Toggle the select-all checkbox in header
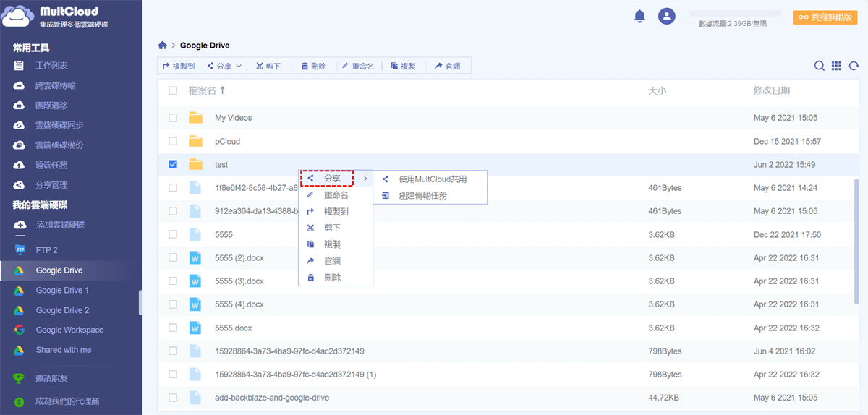Image resolution: width=868 pixels, height=415 pixels. (x=173, y=90)
